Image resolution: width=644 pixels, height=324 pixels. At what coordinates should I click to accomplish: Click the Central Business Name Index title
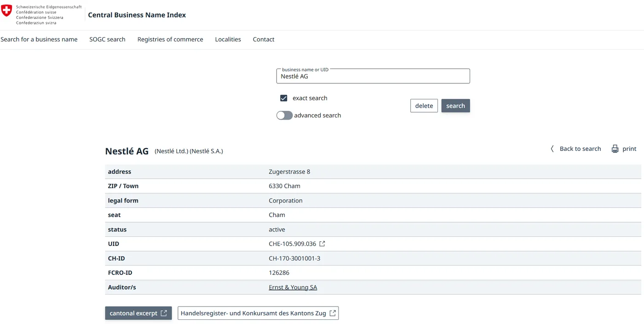137,15
